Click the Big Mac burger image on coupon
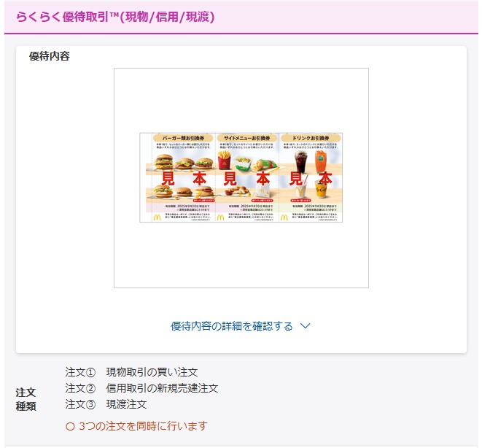Image resolution: width=482 pixels, height=448 pixels. pyautogui.click(x=163, y=162)
